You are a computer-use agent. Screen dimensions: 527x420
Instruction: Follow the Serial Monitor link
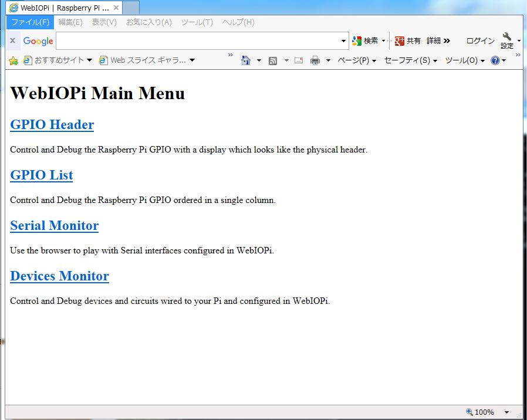click(x=55, y=226)
